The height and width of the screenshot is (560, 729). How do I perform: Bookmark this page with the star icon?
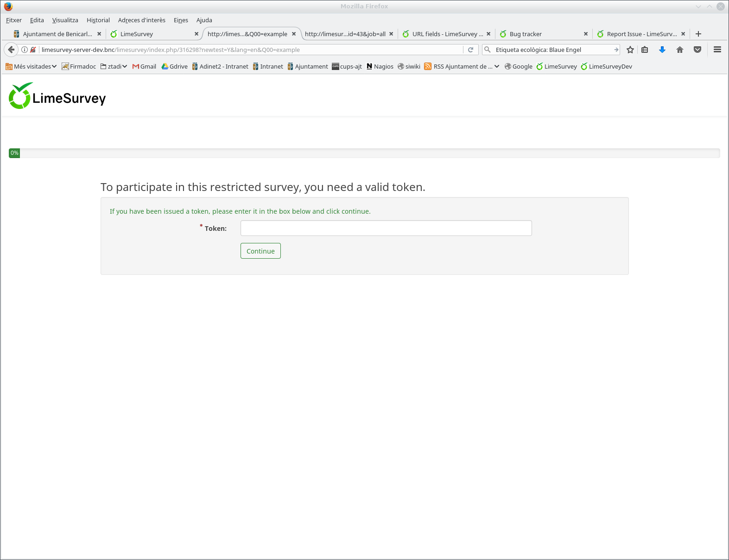(630, 50)
